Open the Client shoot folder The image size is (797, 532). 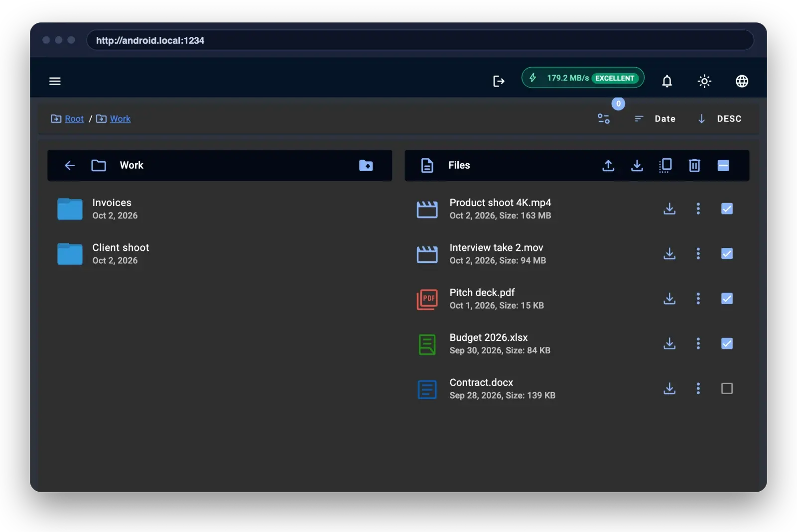pyautogui.click(x=220, y=254)
